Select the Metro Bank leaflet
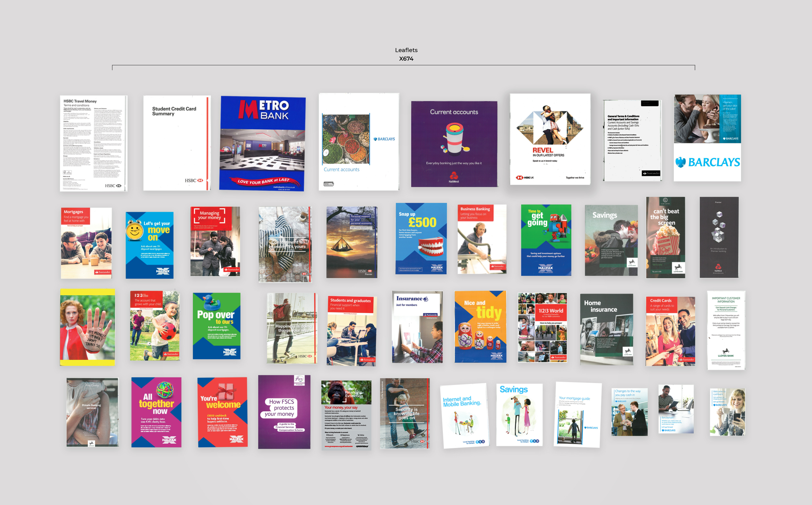The image size is (812, 505). [262, 144]
